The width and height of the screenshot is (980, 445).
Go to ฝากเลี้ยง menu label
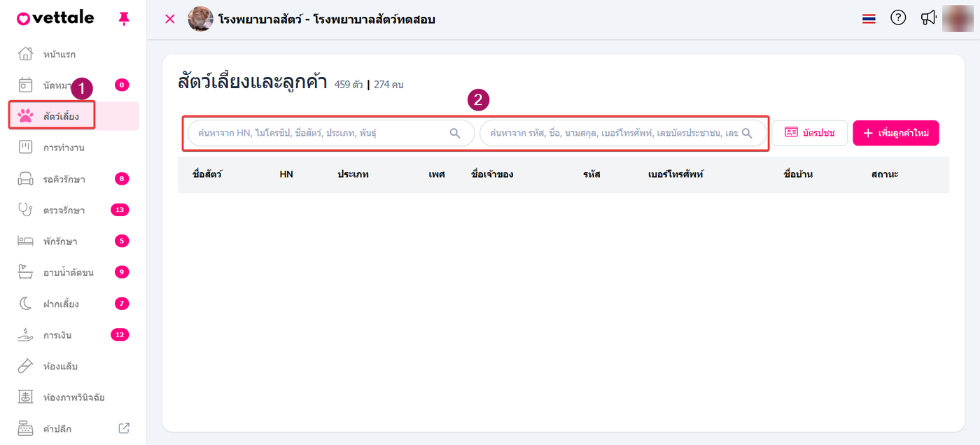[x=61, y=304]
